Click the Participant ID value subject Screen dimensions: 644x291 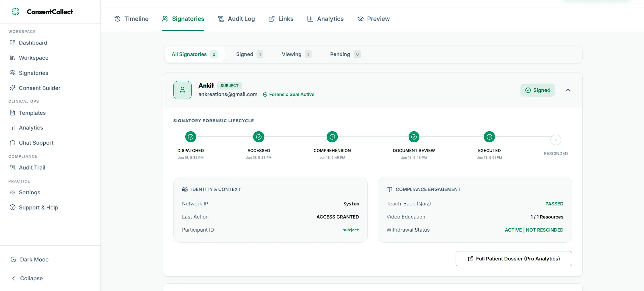coord(351,230)
